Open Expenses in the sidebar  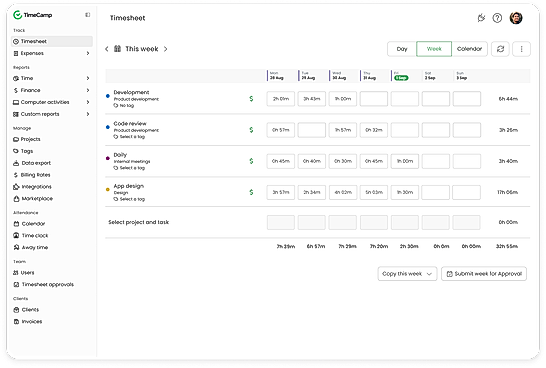(52, 53)
